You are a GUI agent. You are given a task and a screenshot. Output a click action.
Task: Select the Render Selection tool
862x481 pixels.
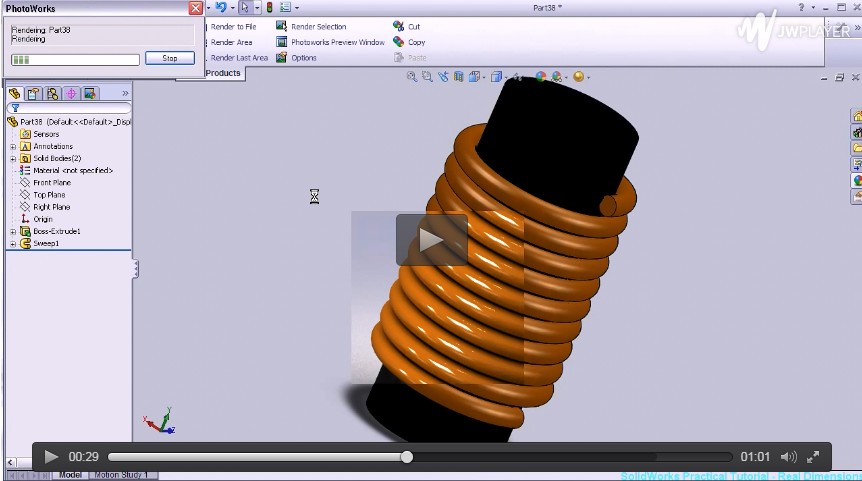pyautogui.click(x=318, y=27)
